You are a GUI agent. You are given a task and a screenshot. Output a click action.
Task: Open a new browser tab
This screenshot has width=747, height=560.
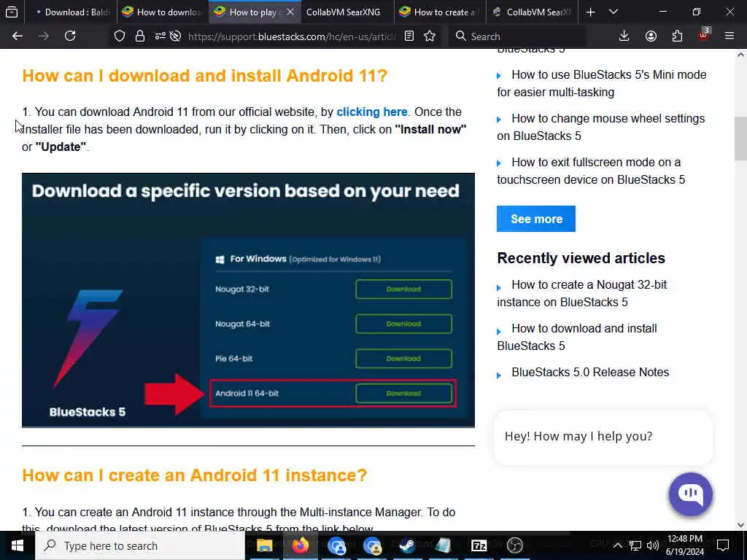[x=590, y=12]
